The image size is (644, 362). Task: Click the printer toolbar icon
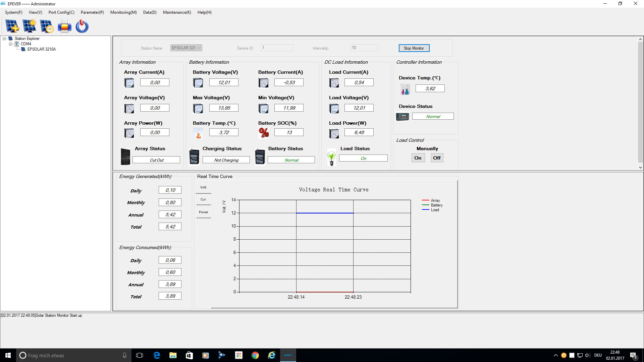pyautogui.click(x=64, y=26)
